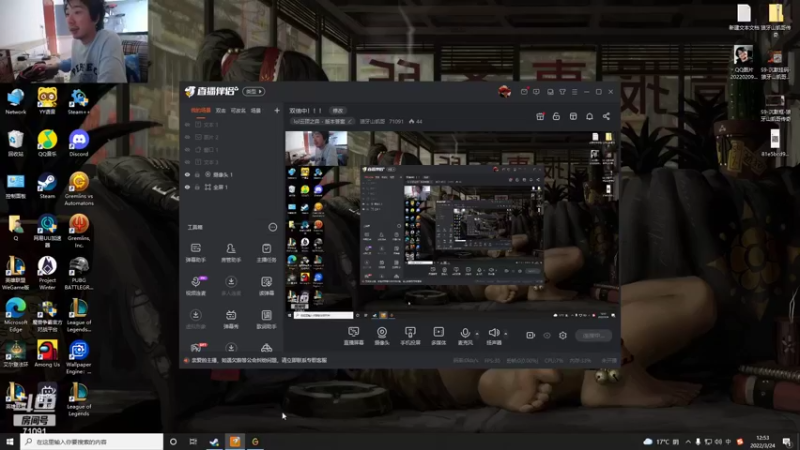Open the 视频连麦 video co-stream tool
Viewport: 800px width, 450px height.
195,286
